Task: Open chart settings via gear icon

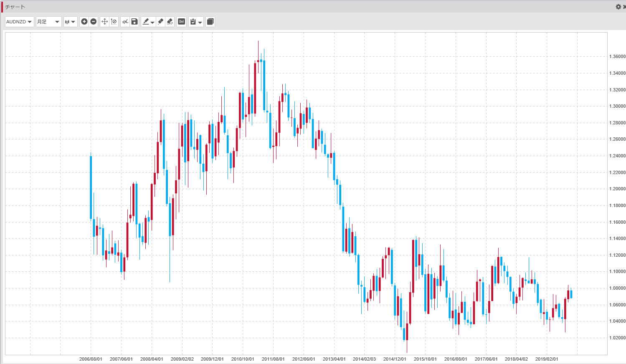Action: [x=618, y=7]
